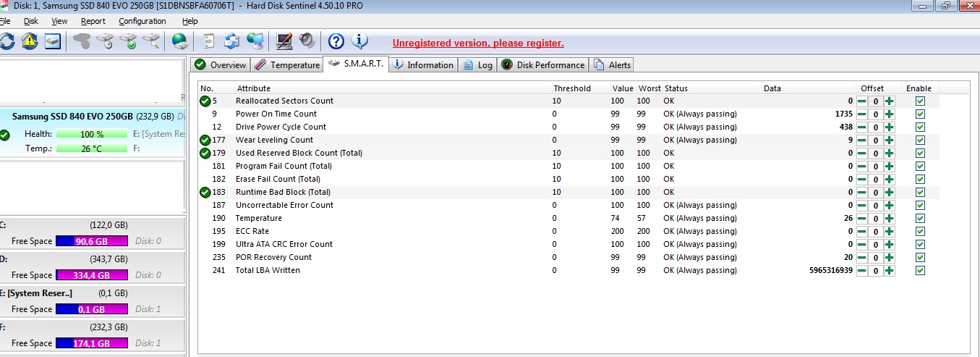Click the Status column header

tap(676, 88)
